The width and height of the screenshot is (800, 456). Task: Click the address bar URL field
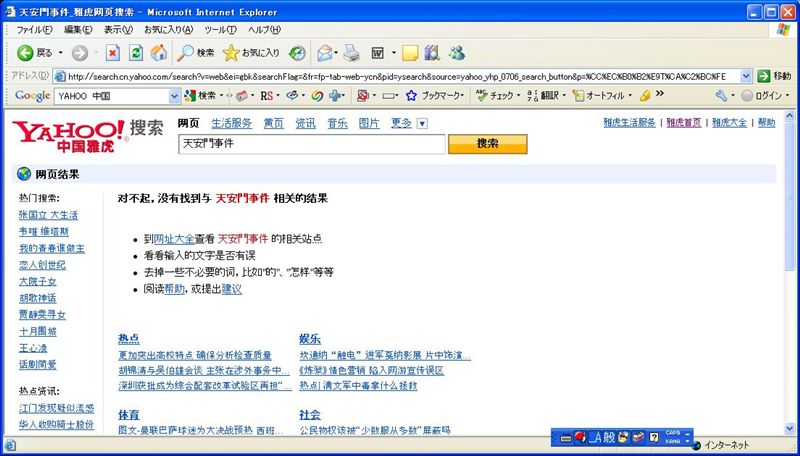[396, 76]
